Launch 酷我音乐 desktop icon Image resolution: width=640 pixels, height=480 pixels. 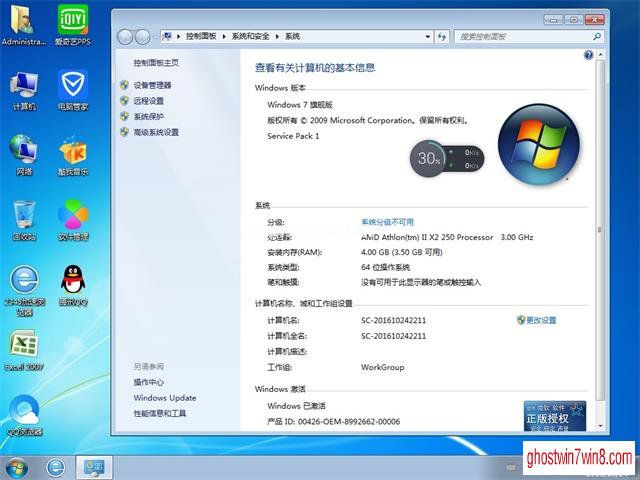point(73,155)
